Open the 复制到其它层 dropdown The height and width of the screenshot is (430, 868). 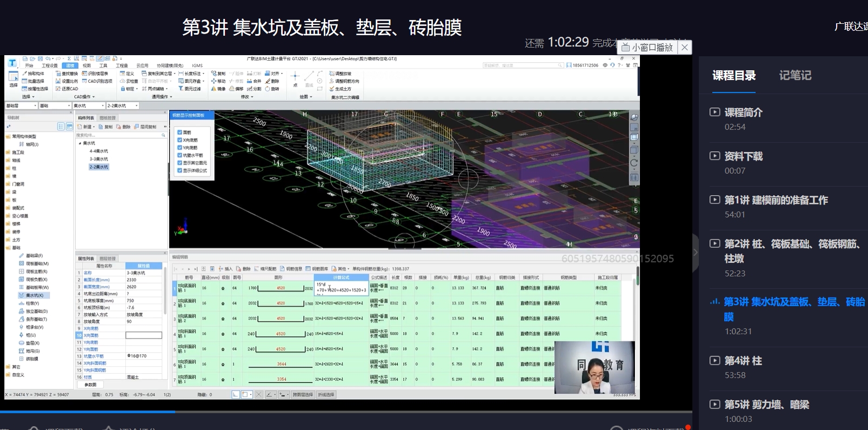tap(158, 74)
